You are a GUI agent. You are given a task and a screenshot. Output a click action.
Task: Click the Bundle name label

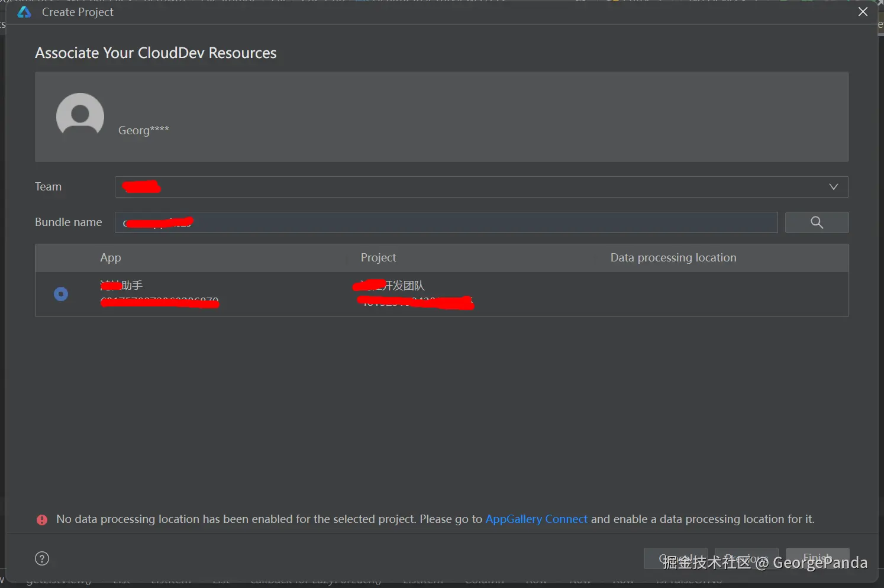pyautogui.click(x=69, y=222)
